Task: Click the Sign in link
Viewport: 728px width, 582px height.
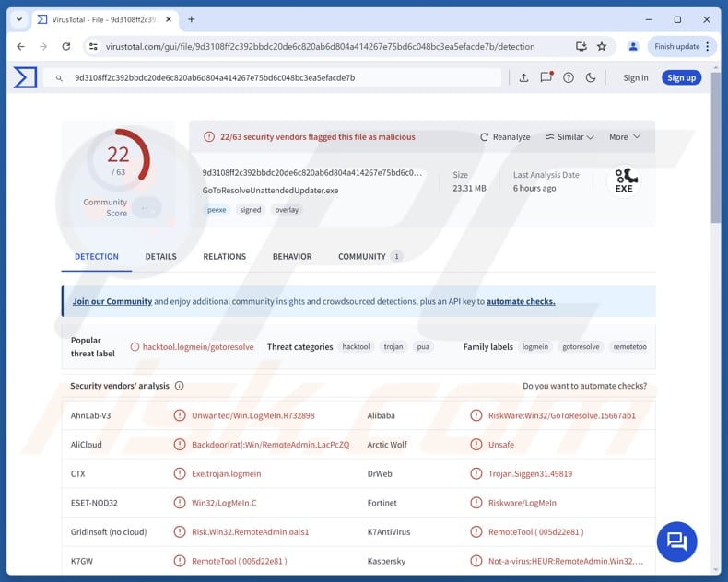Action: point(636,78)
